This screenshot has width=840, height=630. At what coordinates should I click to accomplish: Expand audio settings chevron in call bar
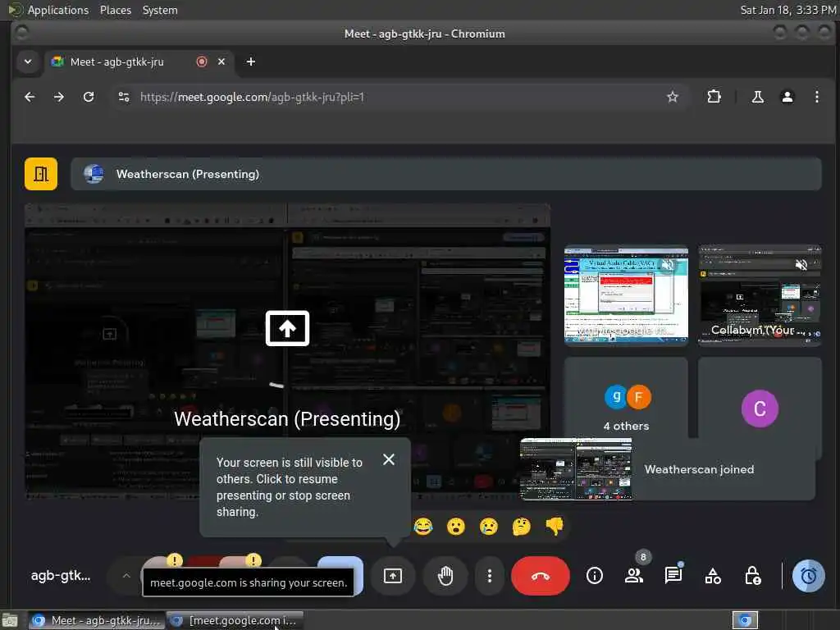[126, 576]
